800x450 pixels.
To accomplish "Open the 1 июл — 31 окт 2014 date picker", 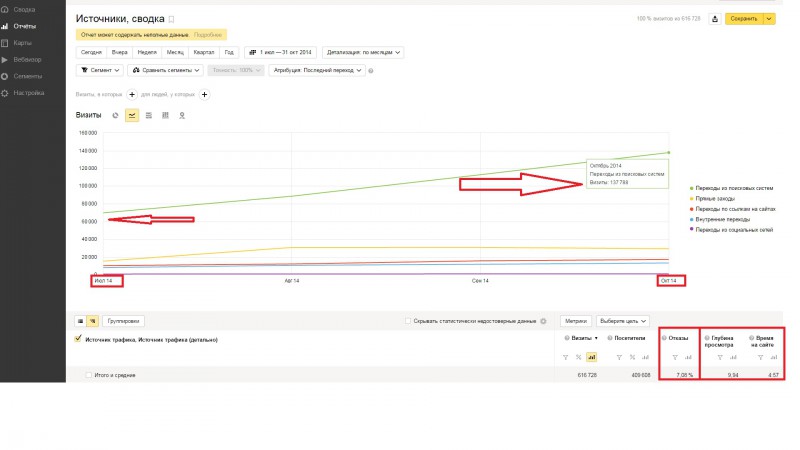I will [281, 53].
